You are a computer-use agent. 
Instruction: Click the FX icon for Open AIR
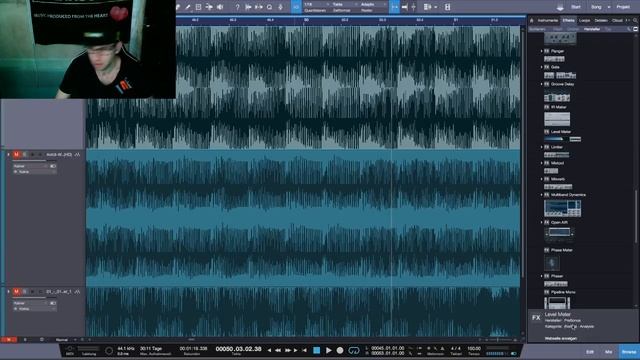click(x=547, y=223)
